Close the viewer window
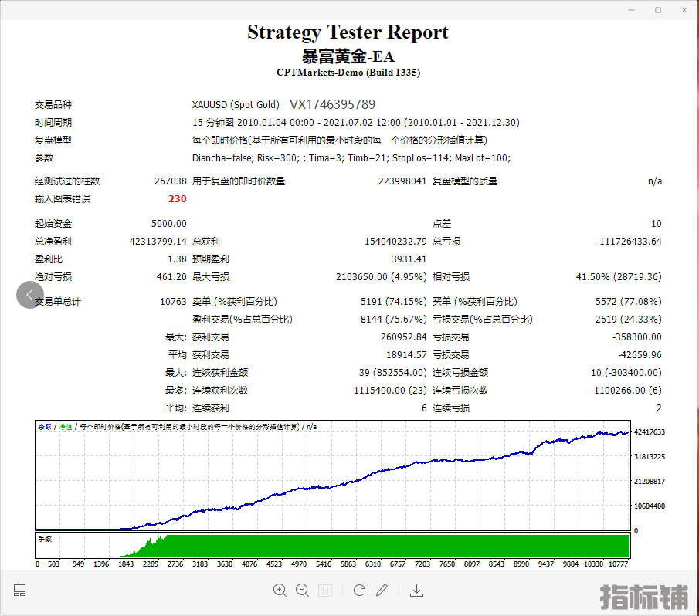This screenshot has height=616, width=699. (684, 10)
